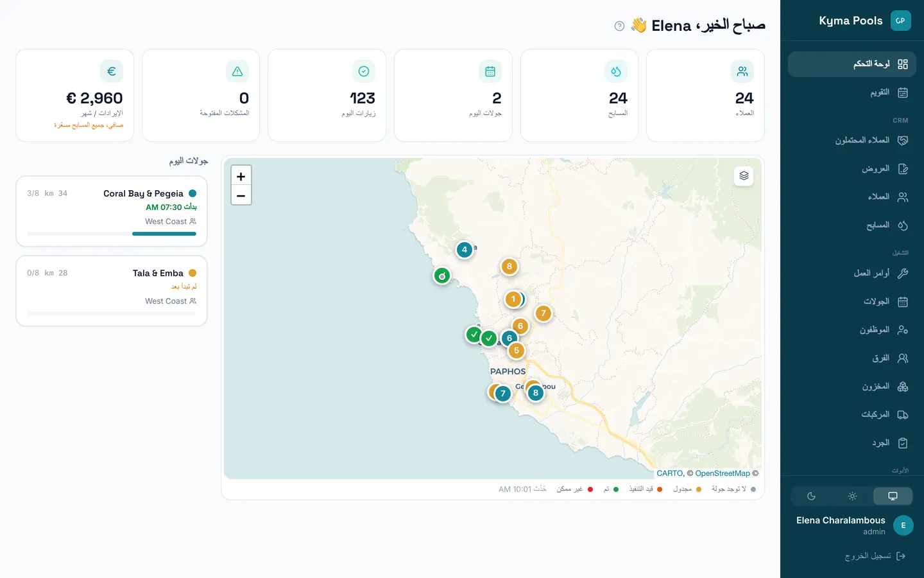Click Elena Charalambous user name
The image size is (924, 578).
[x=841, y=520]
